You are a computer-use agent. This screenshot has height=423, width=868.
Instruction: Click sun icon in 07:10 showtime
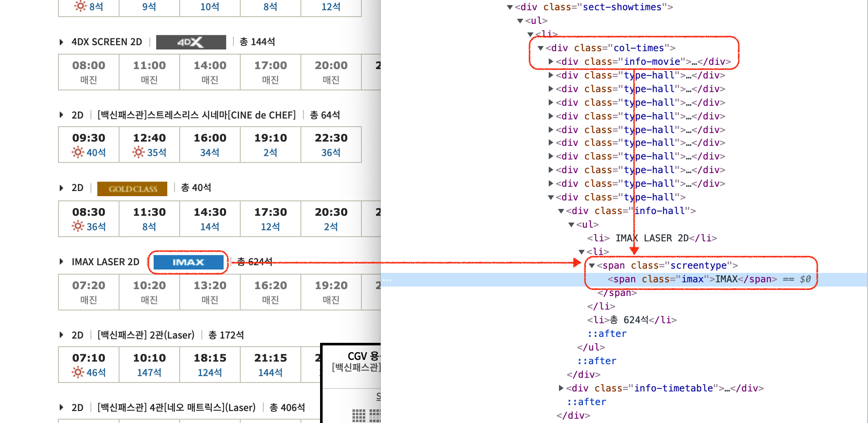click(78, 372)
